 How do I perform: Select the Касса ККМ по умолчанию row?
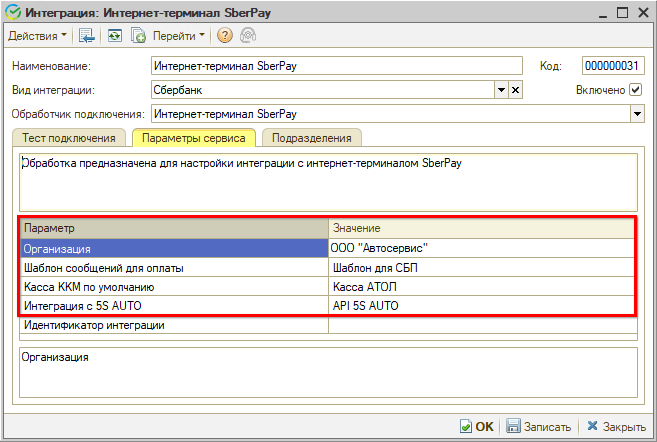[174, 287]
